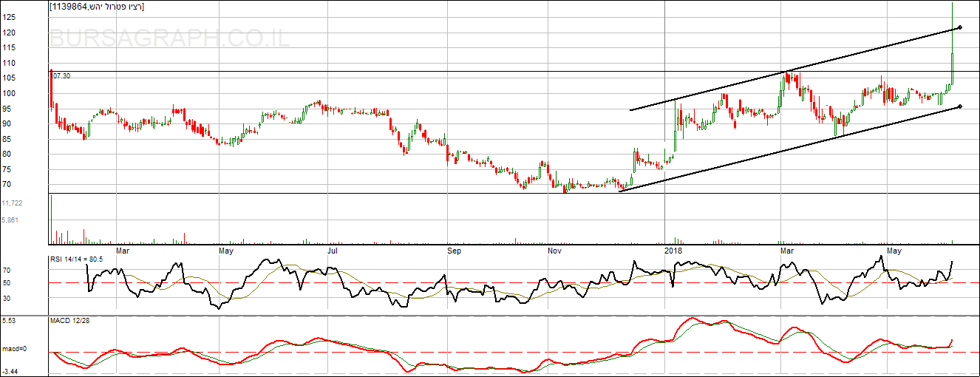Select the Nov month marker on time axis
This screenshot has height=377, width=980.
click(x=555, y=251)
